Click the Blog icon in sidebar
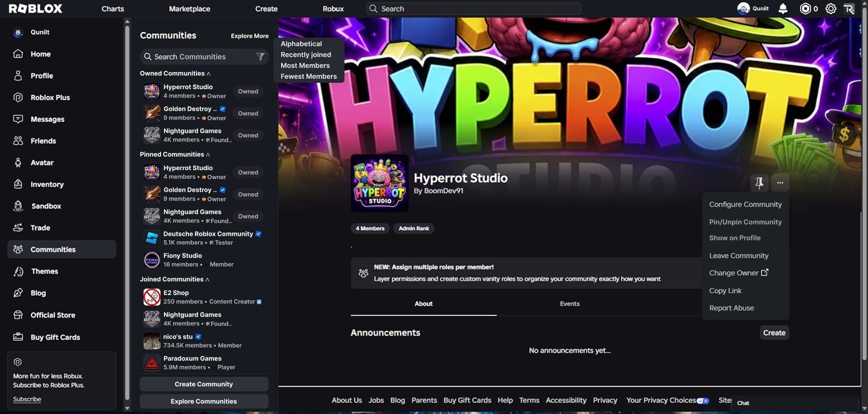 [18, 293]
